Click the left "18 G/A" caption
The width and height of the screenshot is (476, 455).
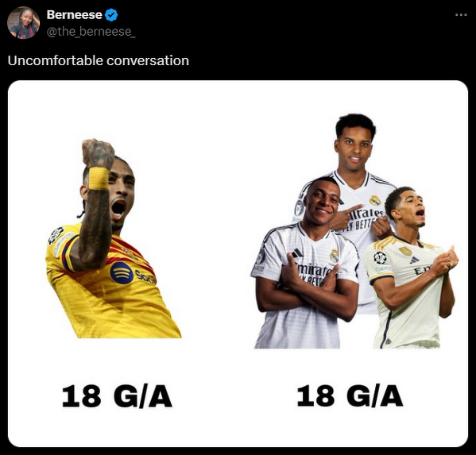tap(117, 396)
